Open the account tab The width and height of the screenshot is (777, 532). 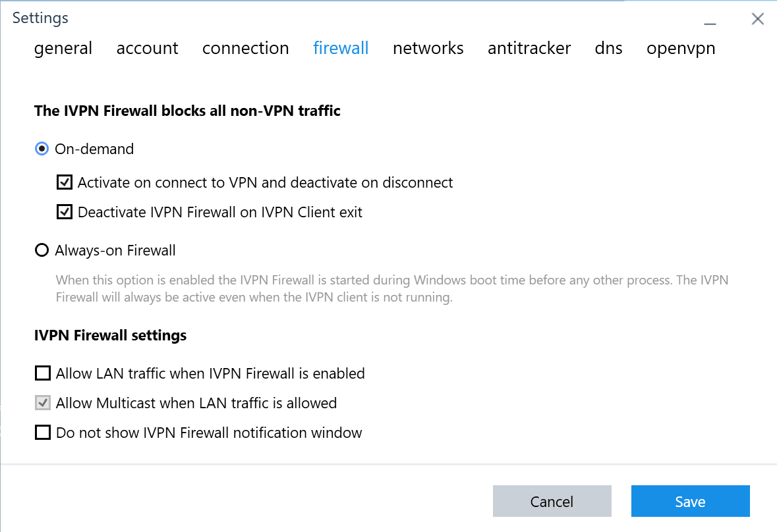[147, 48]
